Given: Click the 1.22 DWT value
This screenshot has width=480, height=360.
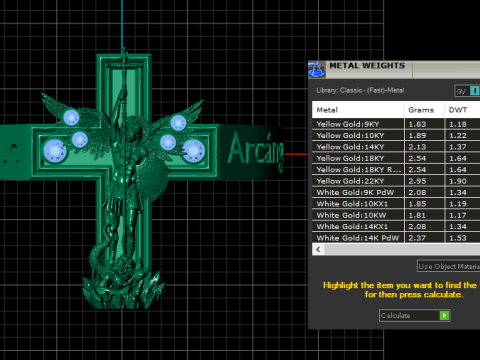Looking at the screenshot, I should point(458,136).
